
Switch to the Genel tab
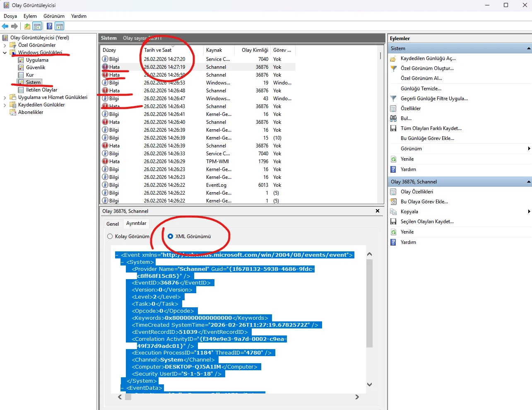pos(112,224)
